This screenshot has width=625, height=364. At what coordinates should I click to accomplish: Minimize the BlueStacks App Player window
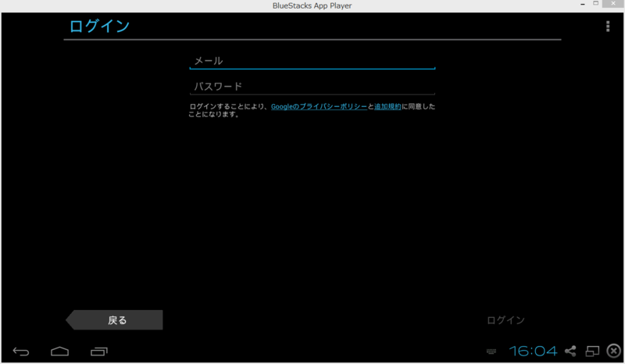click(x=583, y=4)
